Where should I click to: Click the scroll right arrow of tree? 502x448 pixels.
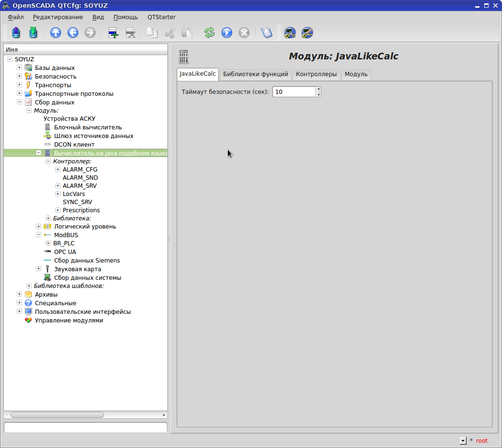pyautogui.click(x=164, y=415)
